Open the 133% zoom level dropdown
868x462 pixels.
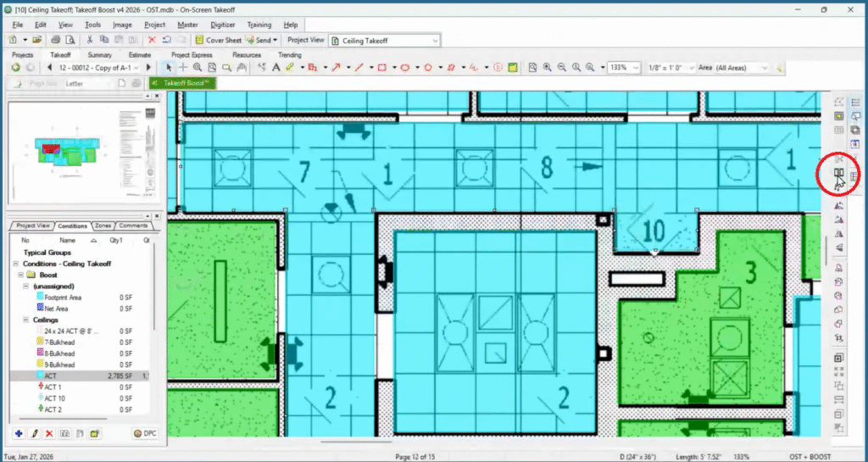pyautogui.click(x=636, y=68)
